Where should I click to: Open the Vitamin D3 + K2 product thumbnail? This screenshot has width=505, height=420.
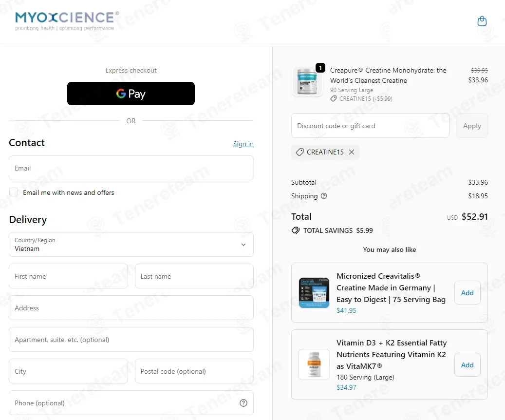pos(314,364)
